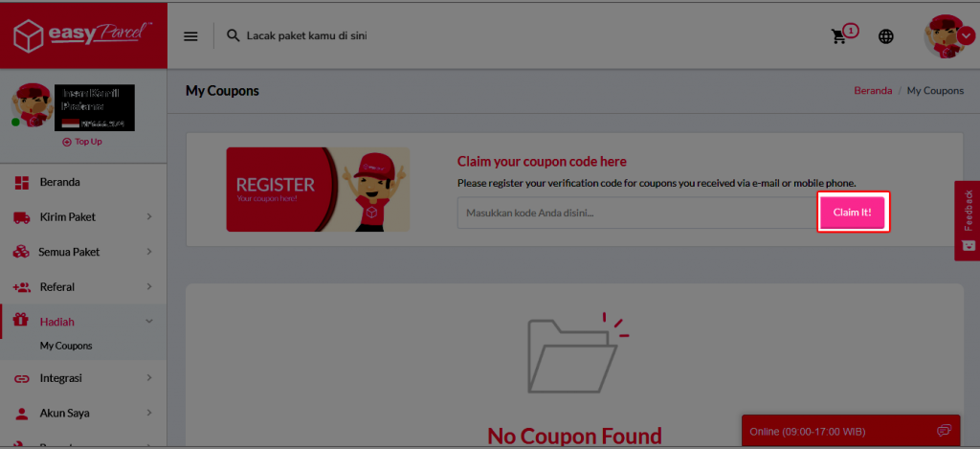Open the shopping cart icon
This screenshot has height=449, width=980.
[x=838, y=37]
